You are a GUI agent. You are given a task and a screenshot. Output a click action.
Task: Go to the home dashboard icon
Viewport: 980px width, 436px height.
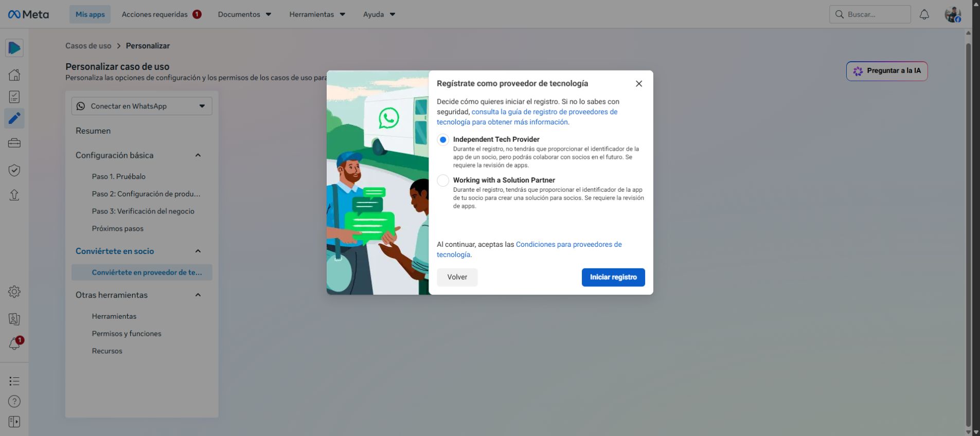[14, 75]
